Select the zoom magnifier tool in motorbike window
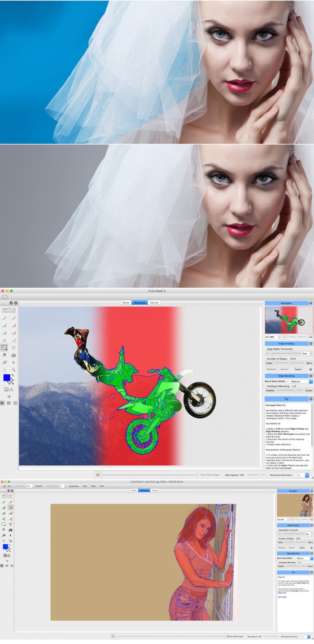This screenshot has height=644, width=314. point(13,370)
